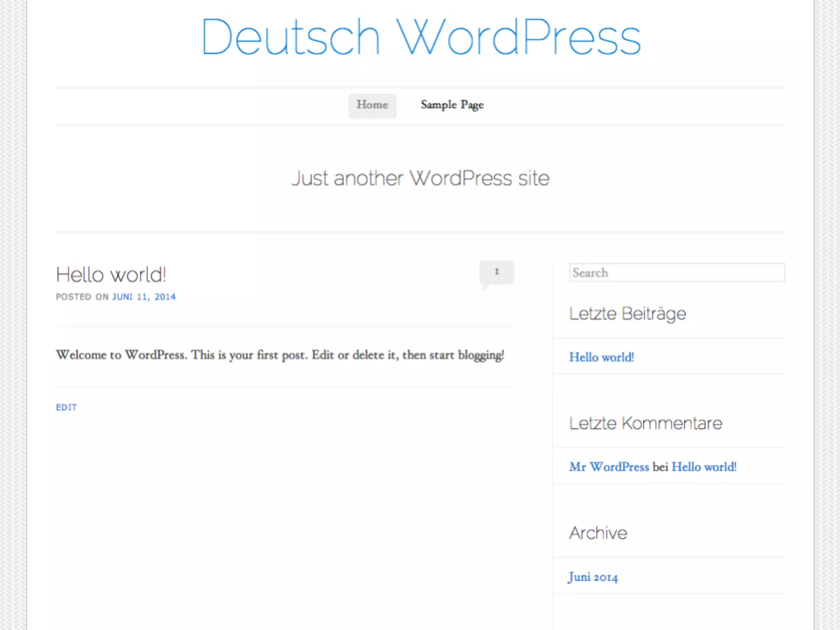Click the POSTED ON label text

click(x=82, y=297)
